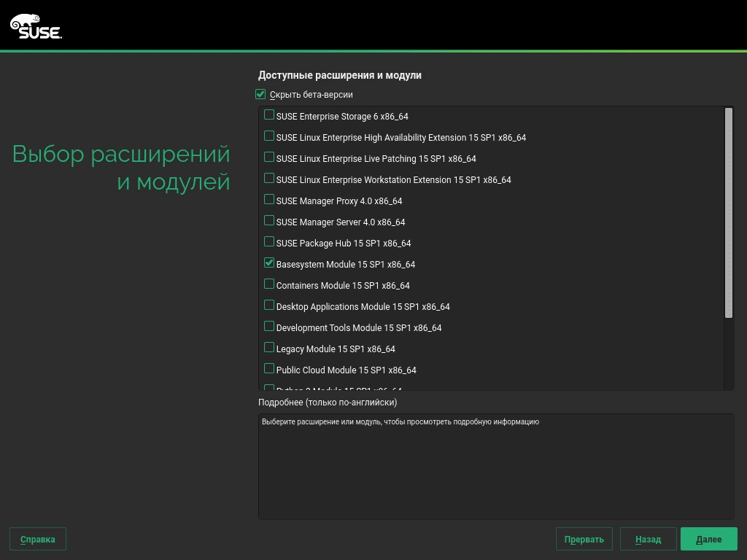Screen dimensions: 747x560
Task: Tick the SUSE Package Hub 15 SP1 checkbox
Action: pos(269,242)
